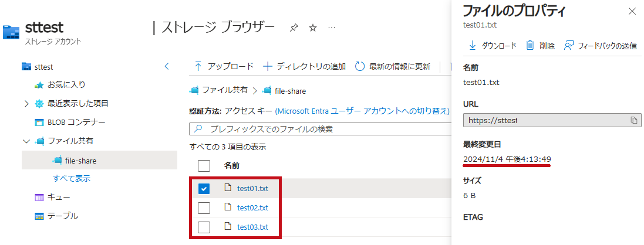Expand the recently viewed items node
The image size is (644, 245).
[x=26, y=104]
